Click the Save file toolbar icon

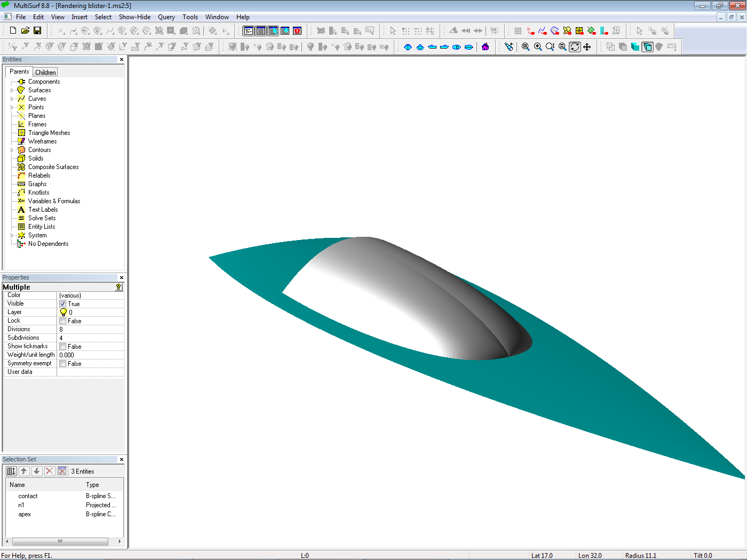[x=37, y=31]
